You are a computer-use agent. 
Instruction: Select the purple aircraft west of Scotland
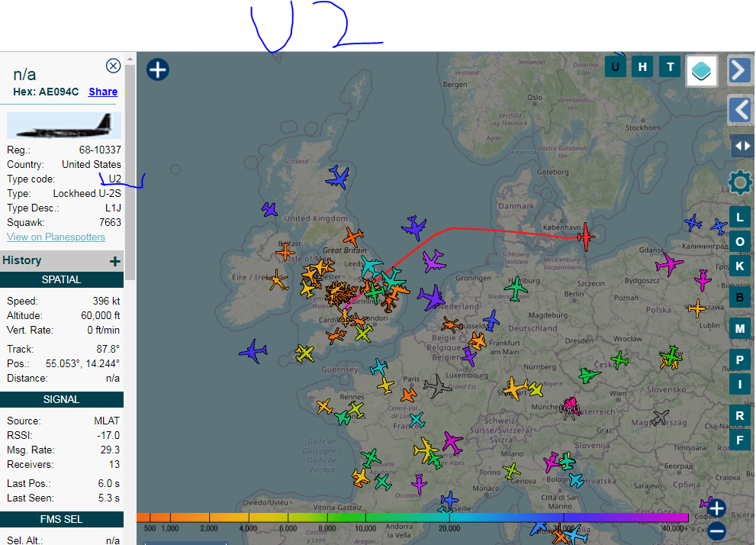pyautogui.click(x=269, y=210)
